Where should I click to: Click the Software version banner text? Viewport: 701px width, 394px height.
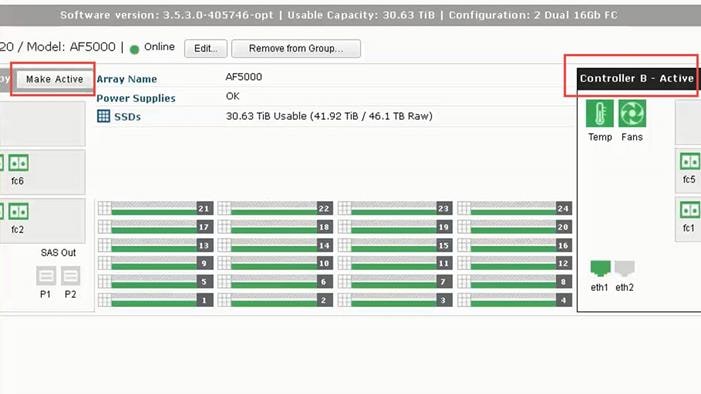tap(167, 15)
